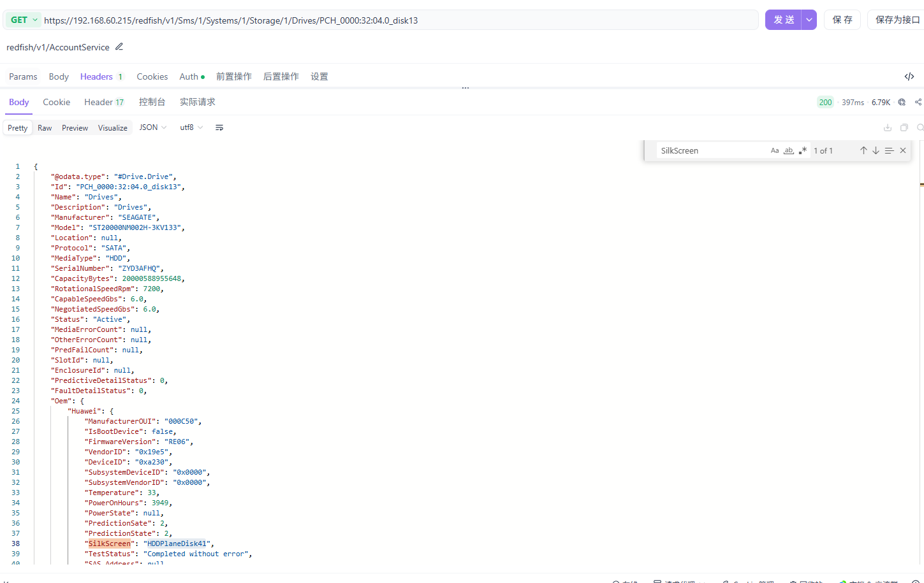This screenshot has width=924, height=583.
Task: Switch to Visualize view
Action: [113, 127]
